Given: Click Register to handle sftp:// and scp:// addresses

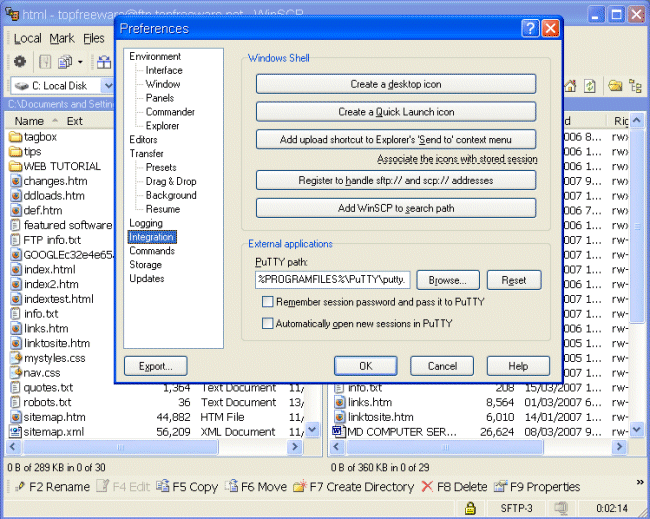Looking at the screenshot, I should tap(396, 181).
